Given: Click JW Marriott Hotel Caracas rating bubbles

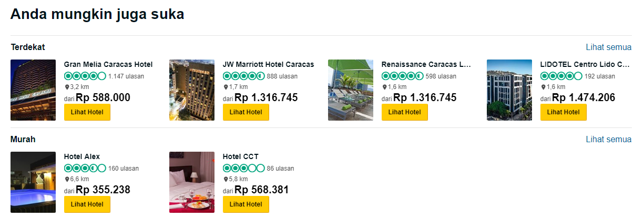Looking at the screenshot, I should (243, 76).
